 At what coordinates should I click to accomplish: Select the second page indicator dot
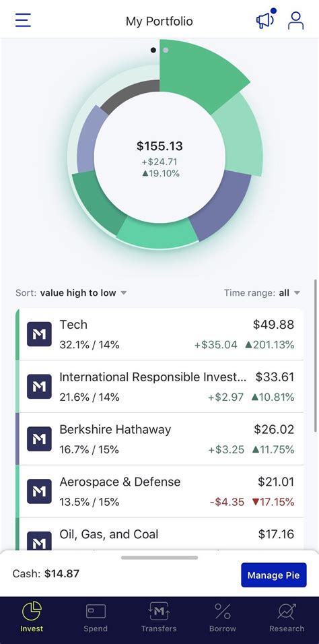tap(166, 50)
